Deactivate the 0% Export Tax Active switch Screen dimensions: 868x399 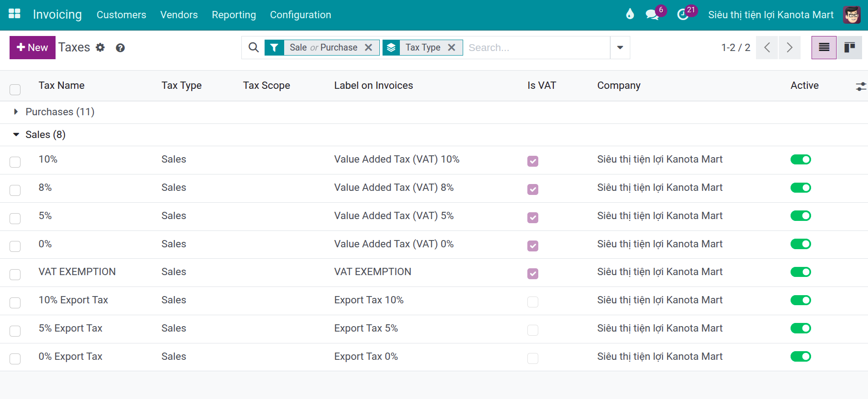click(x=801, y=356)
